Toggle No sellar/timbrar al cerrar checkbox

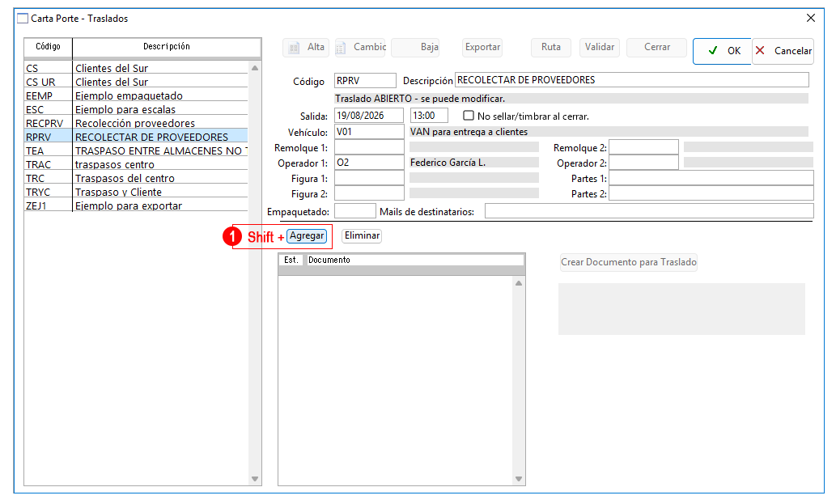point(469,116)
